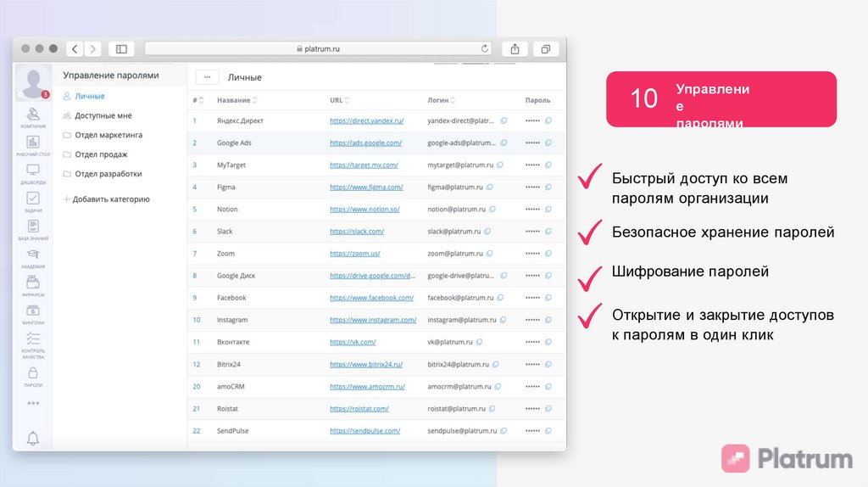The height and width of the screenshot is (487, 868).
Task: Open the Пароли lock icon
Action: coord(33,372)
